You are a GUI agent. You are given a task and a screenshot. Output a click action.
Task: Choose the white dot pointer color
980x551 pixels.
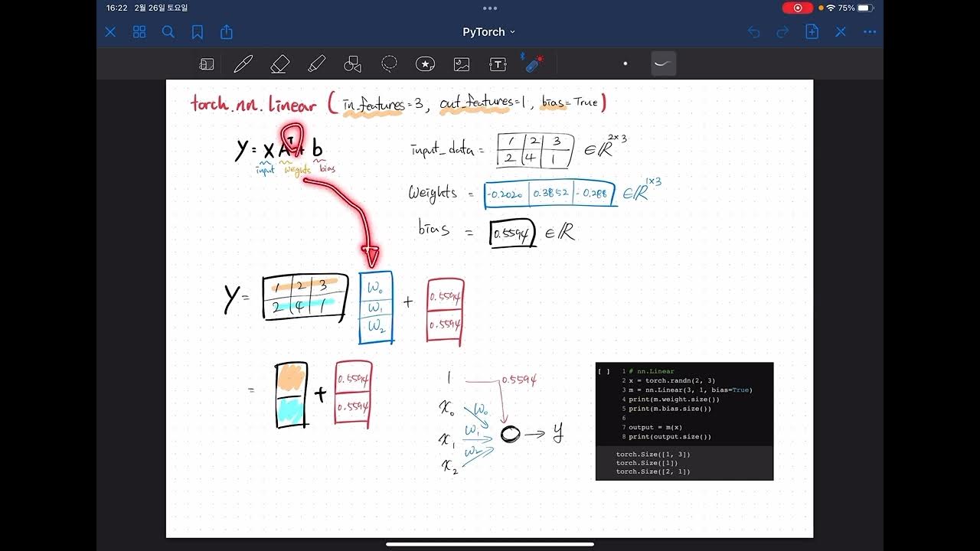(x=626, y=64)
